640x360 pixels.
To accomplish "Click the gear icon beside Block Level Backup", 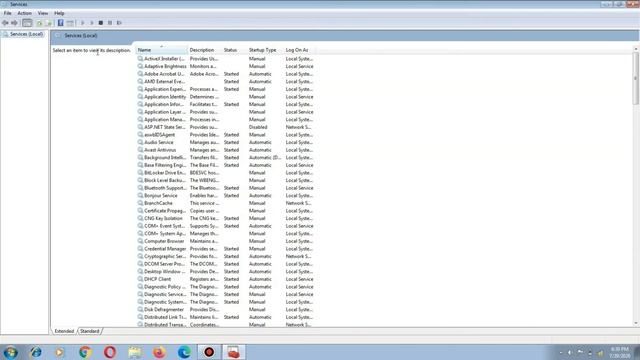I will [140, 180].
